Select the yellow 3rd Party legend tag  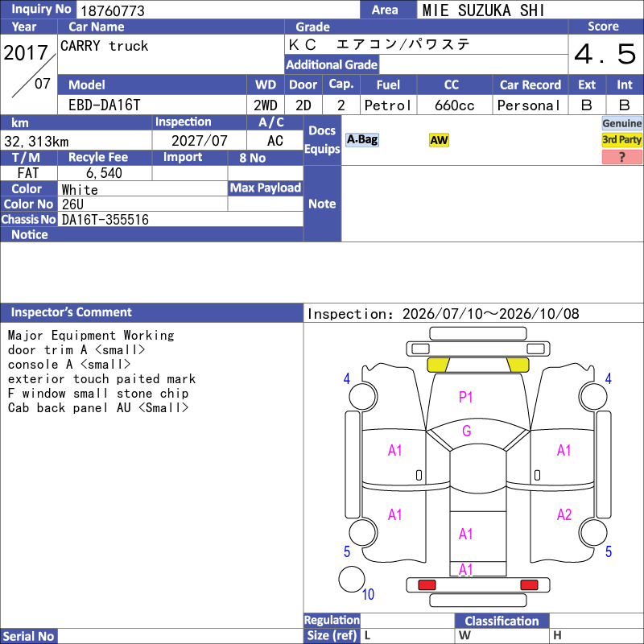pos(621,139)
